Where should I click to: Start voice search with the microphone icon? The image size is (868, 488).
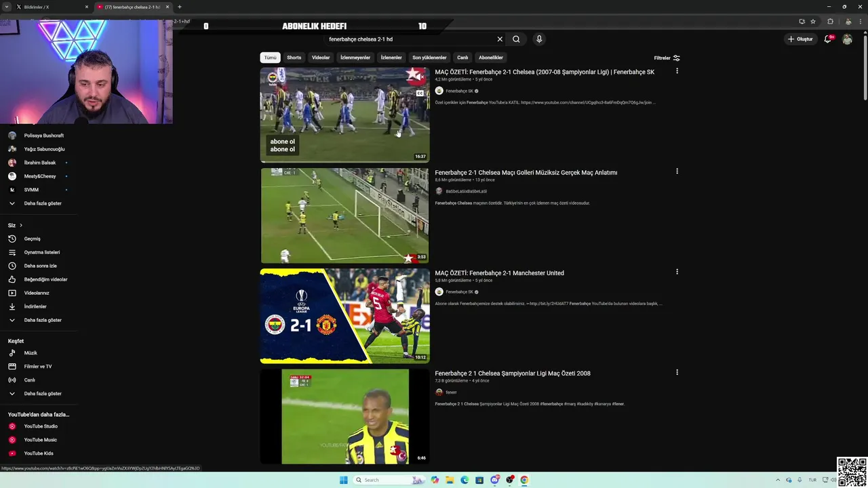[x=539, y=39]
